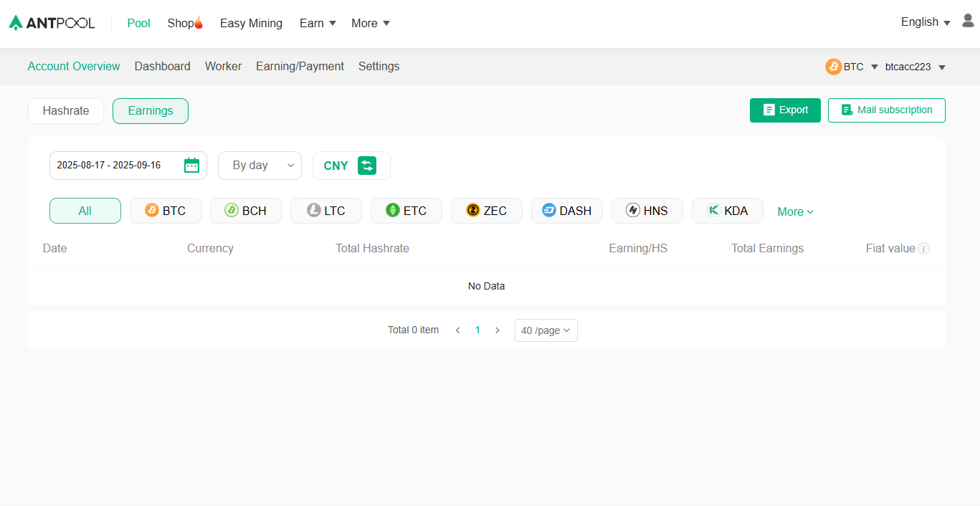Click the flame icon next to Shop

click(199, 21)
